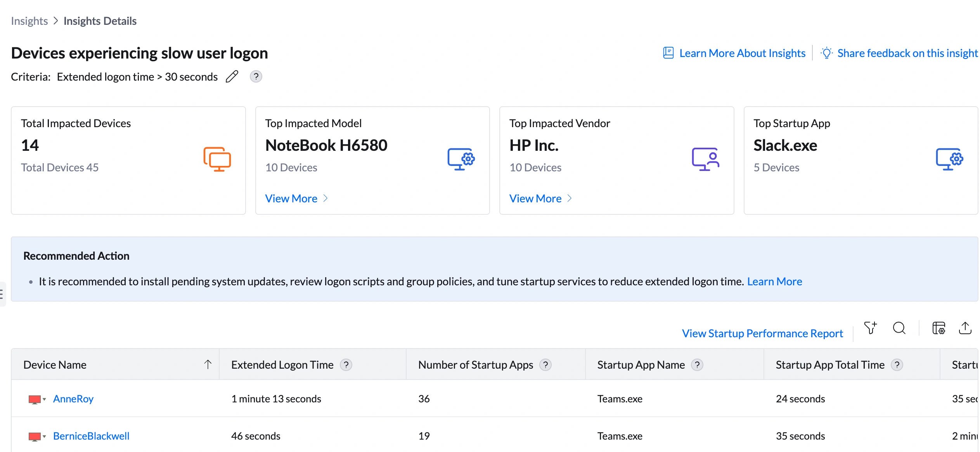
Task: Select the '46 seconds' logon time cell
Action: pyautogui.click(x=256, y=436)
